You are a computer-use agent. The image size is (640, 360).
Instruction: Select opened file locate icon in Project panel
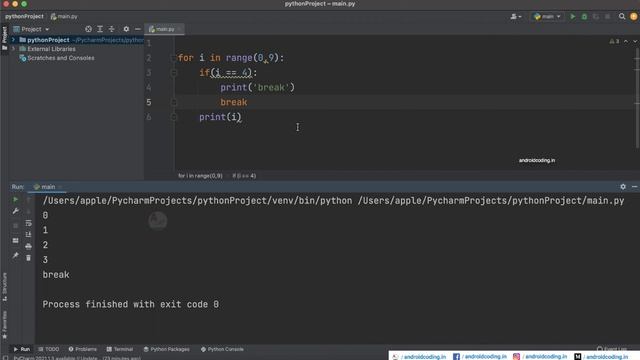(88, 29)
